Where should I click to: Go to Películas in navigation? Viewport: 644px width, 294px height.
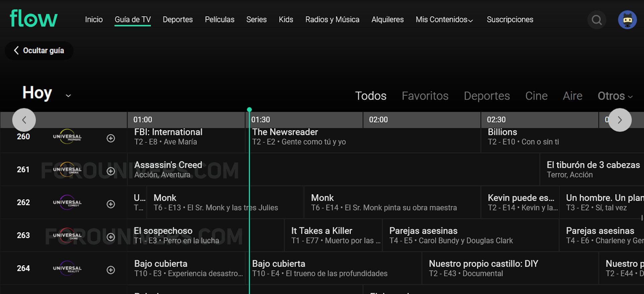(219, 20)
